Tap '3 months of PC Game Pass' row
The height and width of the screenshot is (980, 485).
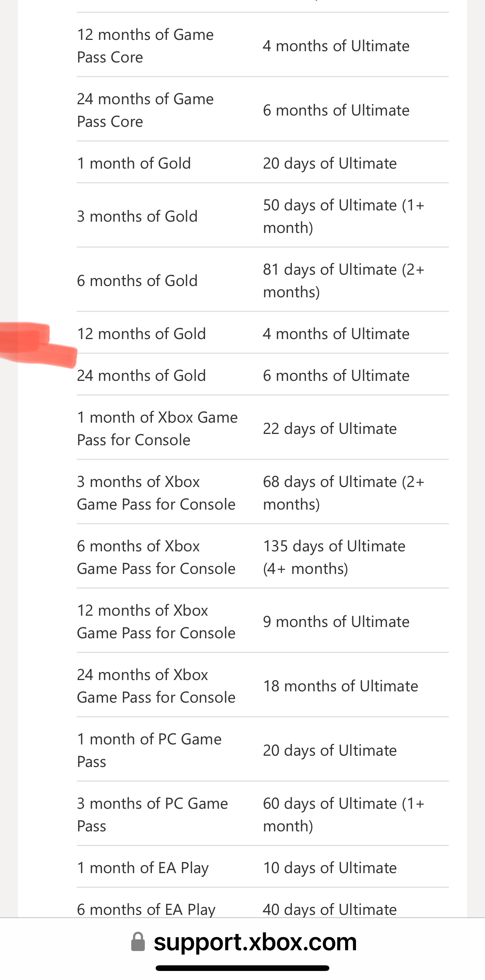point(263,814)
